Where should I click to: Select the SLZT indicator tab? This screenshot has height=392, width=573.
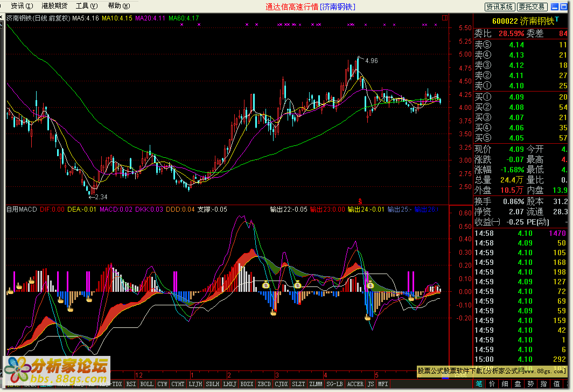point(298,384)
